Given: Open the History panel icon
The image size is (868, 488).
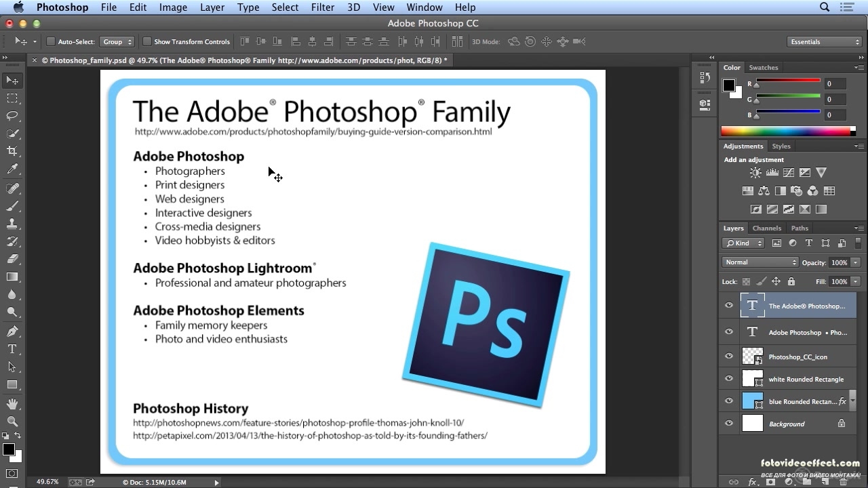Looking at the screenshot, I should (x=705, y=78).
